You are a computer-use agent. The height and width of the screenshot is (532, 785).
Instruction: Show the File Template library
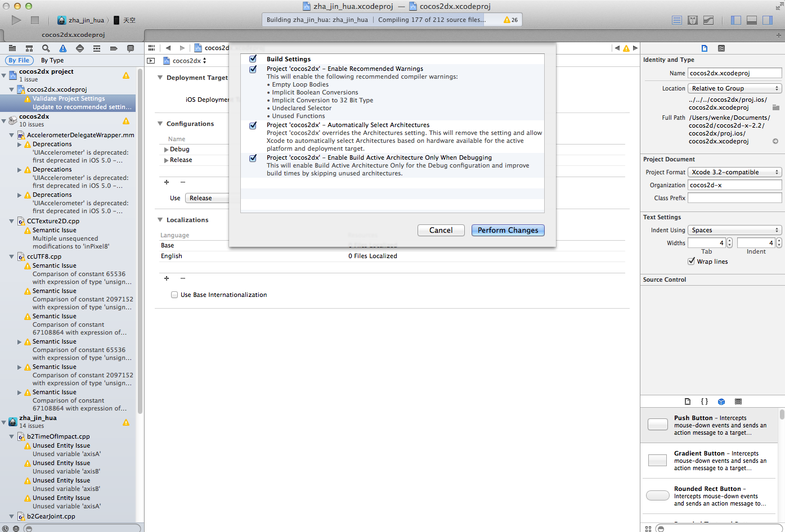[x=688, y=402]
